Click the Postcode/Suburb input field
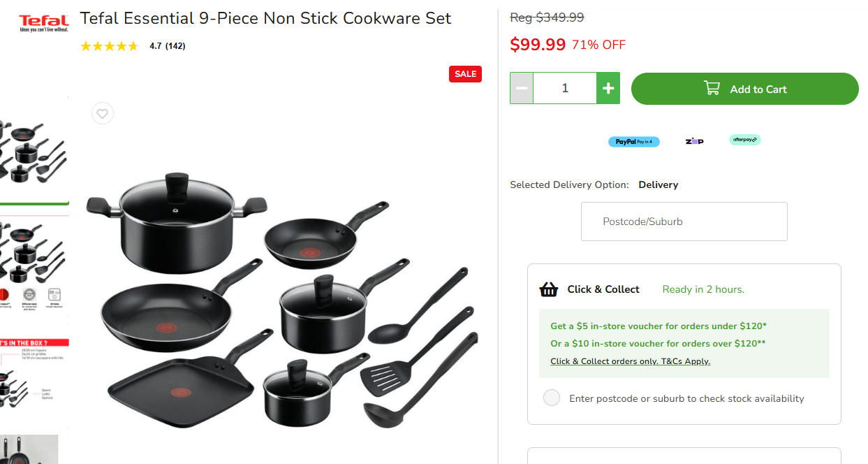Viewport: 868px width, 464px height. 684,222
